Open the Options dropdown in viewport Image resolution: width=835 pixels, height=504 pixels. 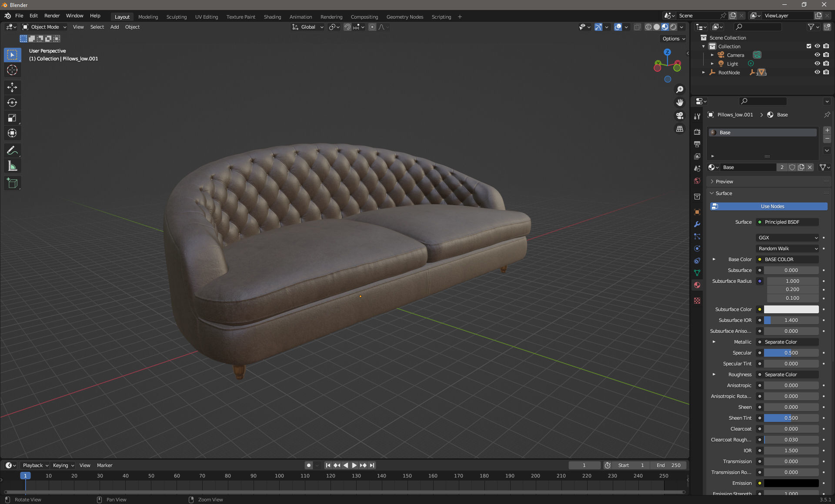click(x=674, y=39)
